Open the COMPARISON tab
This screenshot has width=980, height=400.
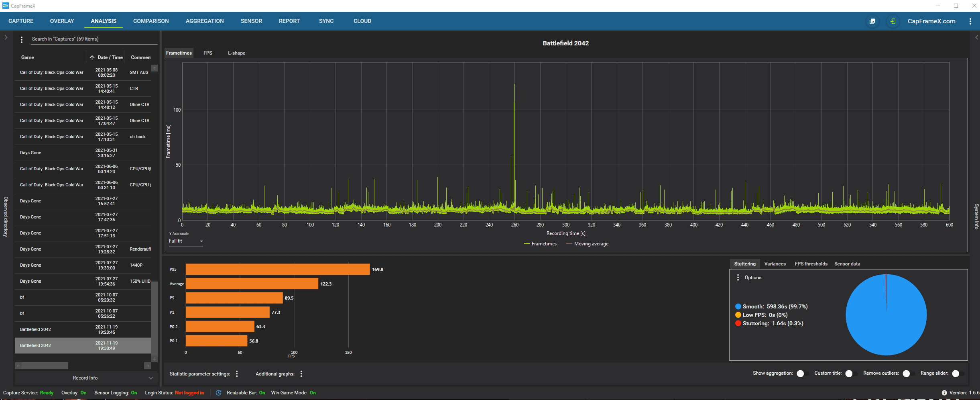tap(151, 21)
